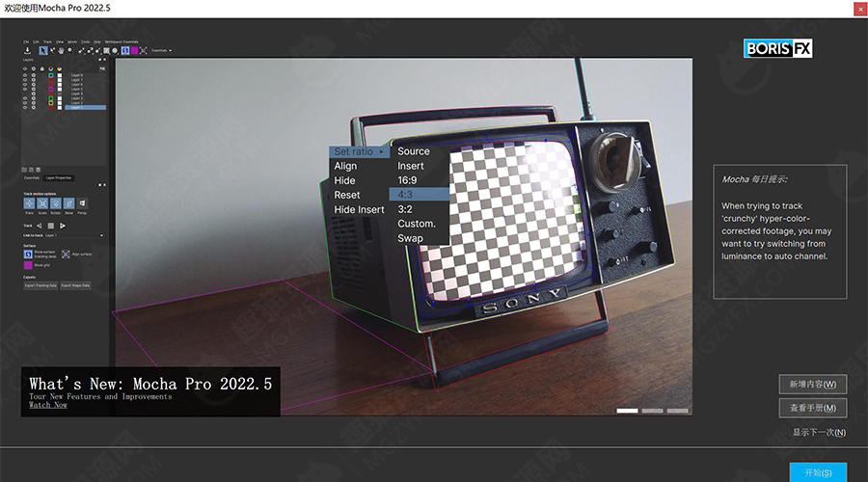Image resolution: width=868 pixels, height=482 pixels.
Task: Click the Export Tracking Data button
Action: (41, 285)
